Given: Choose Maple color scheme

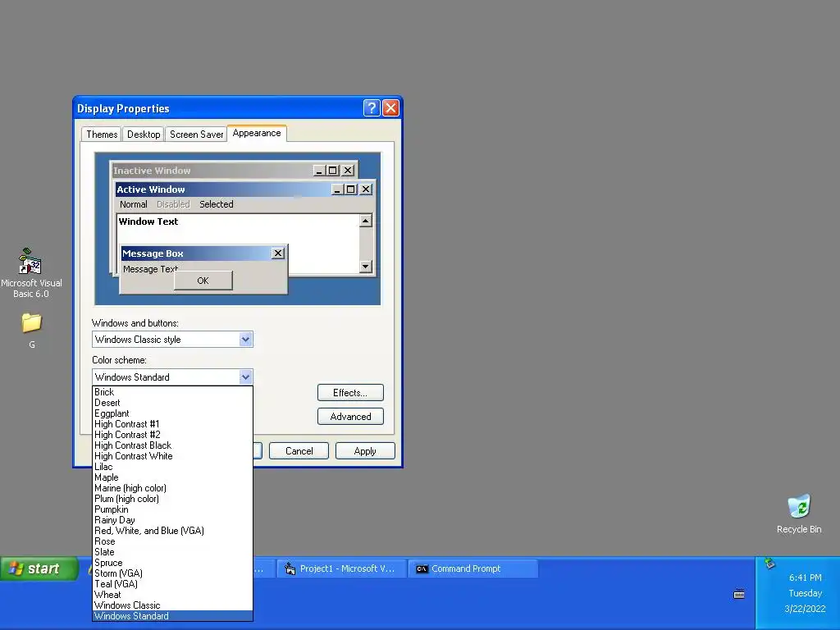Looking at the screenshot, I should pos(172,477).
